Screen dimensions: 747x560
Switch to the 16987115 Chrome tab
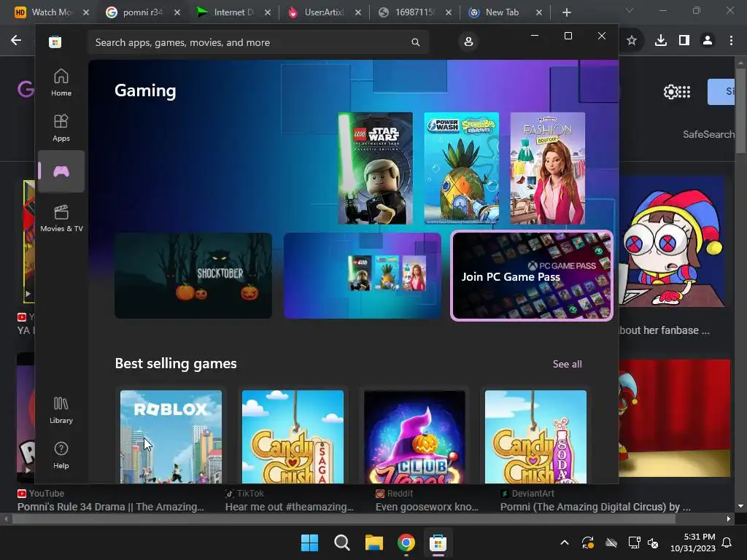[x=414, y=12]
